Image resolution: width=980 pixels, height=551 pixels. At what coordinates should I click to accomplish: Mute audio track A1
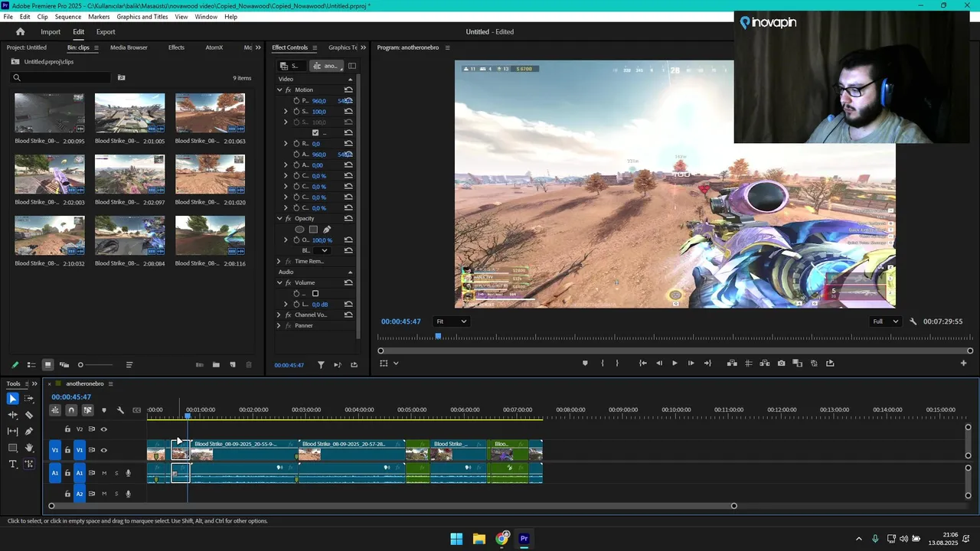pos(104,473)
